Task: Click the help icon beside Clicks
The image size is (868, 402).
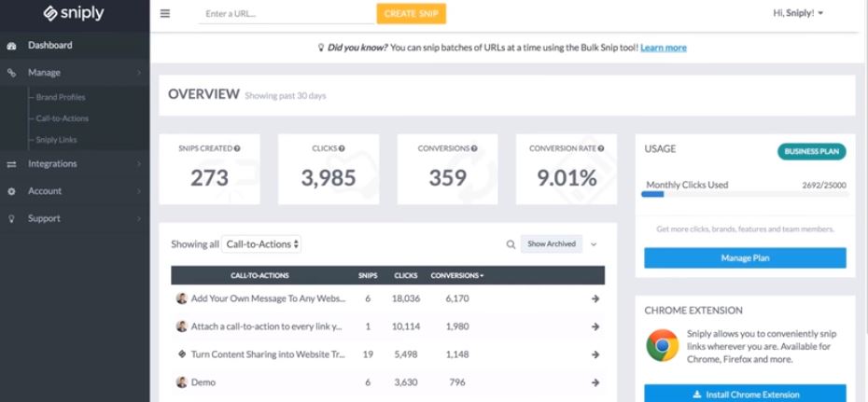Action: (x=342, y=148)
